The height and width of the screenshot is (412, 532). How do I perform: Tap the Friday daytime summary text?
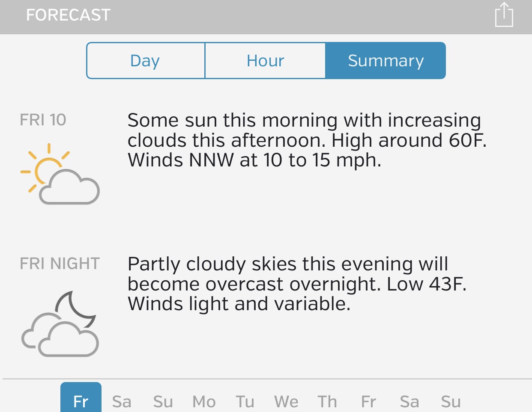pos(307,140)
